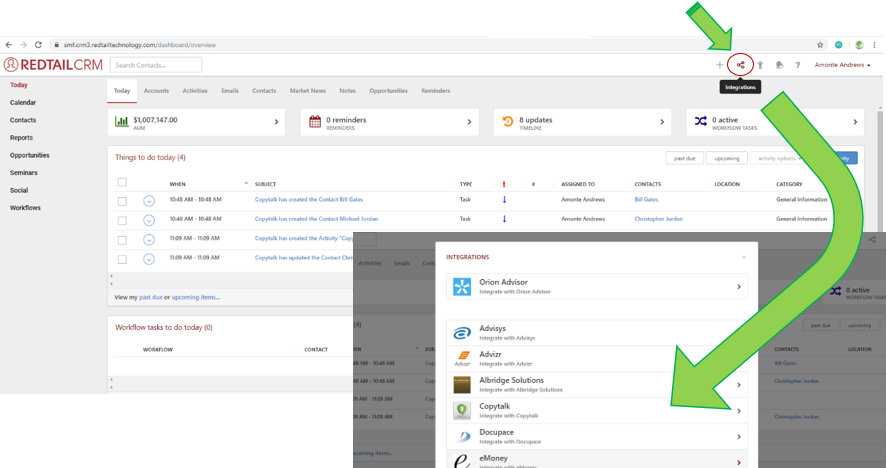Open the green Chrome profile avatar
This screenshot has width=887, height=468.
859,45
